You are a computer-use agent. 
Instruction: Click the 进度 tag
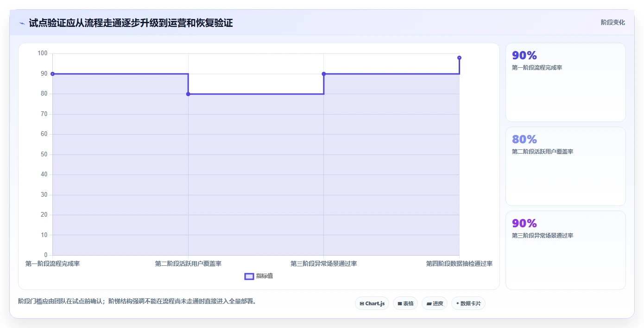(435, 303)
